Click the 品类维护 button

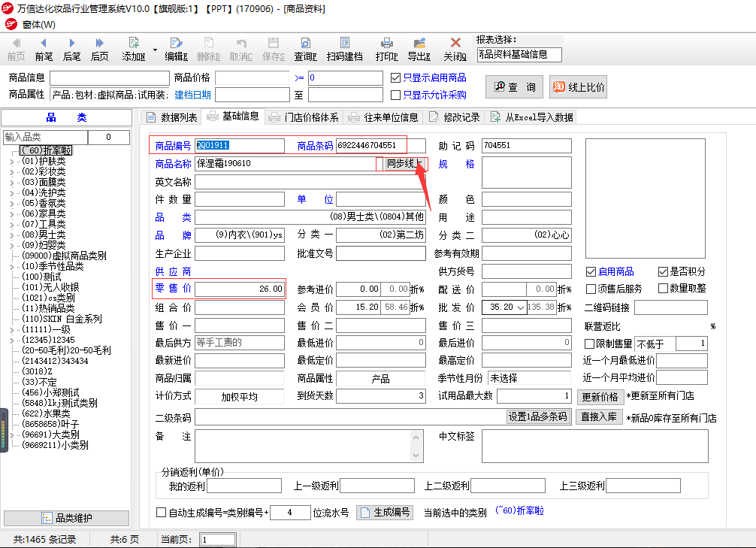[x=67, y=518]
